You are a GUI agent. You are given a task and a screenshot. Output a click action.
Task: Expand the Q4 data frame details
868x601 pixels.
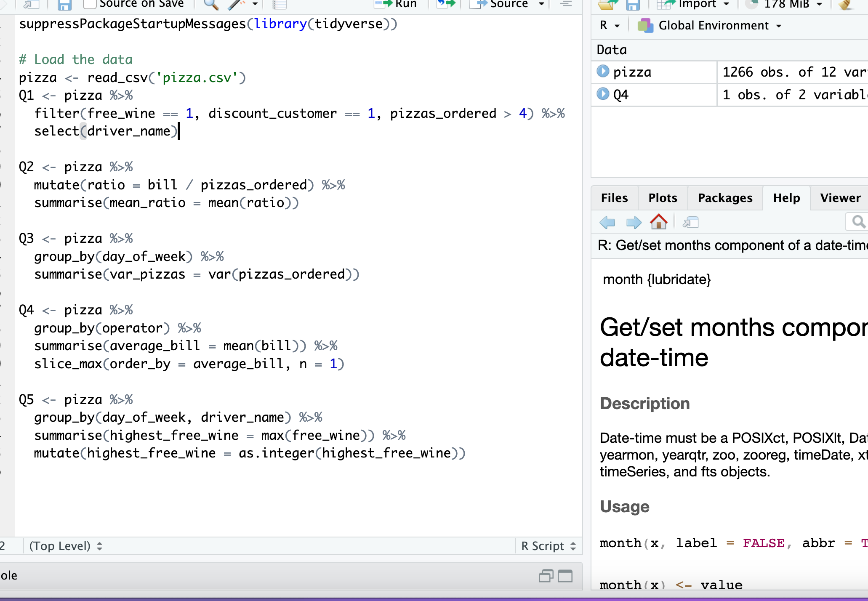pos(603,94)
